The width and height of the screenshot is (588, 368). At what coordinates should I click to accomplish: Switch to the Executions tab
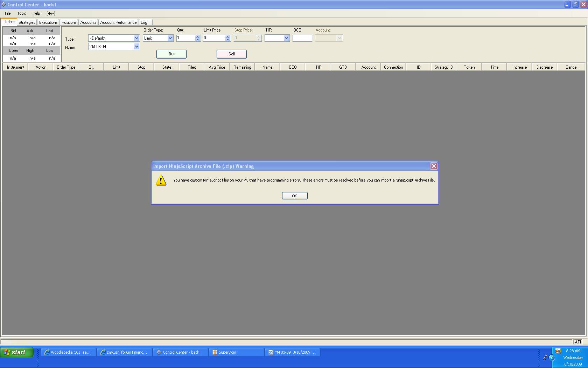(x=48, y=22)
